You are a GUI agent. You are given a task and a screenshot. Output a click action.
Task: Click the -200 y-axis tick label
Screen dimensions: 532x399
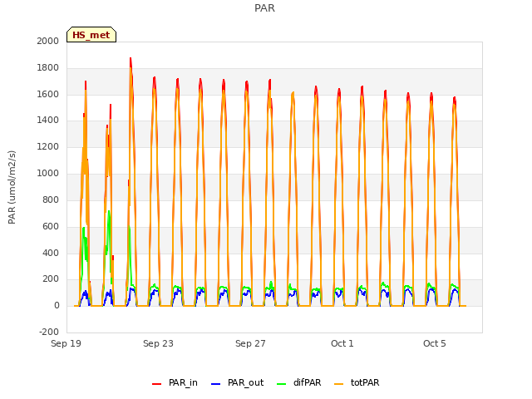[49, 332]
